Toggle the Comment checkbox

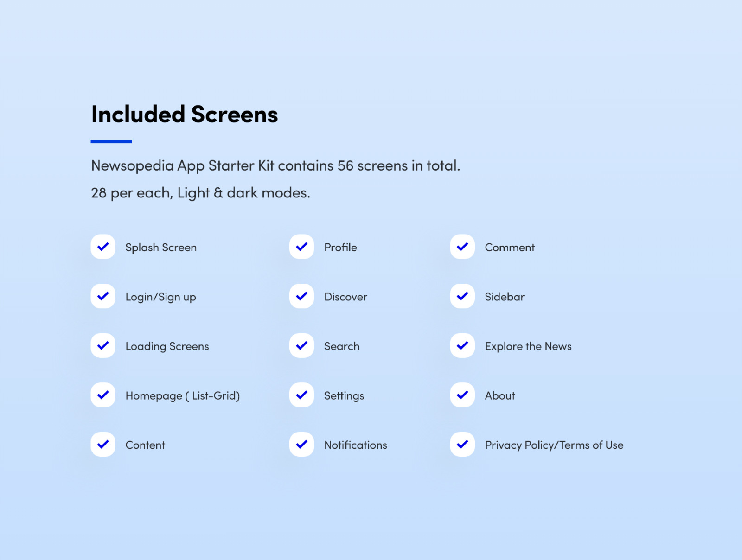coord(462,247)
